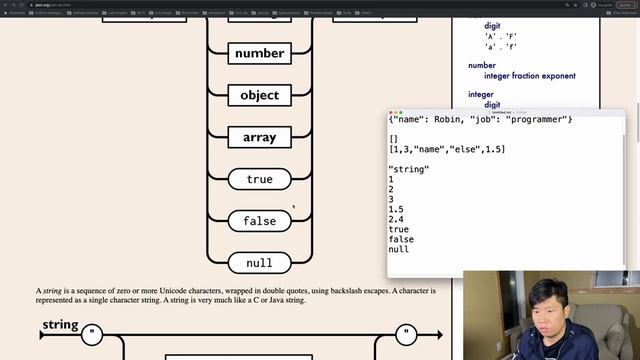Click the opening quote circle in string diagram
The width and height of the screenshot is (640, 360).
pyautogui.click(x=92, y=335)
